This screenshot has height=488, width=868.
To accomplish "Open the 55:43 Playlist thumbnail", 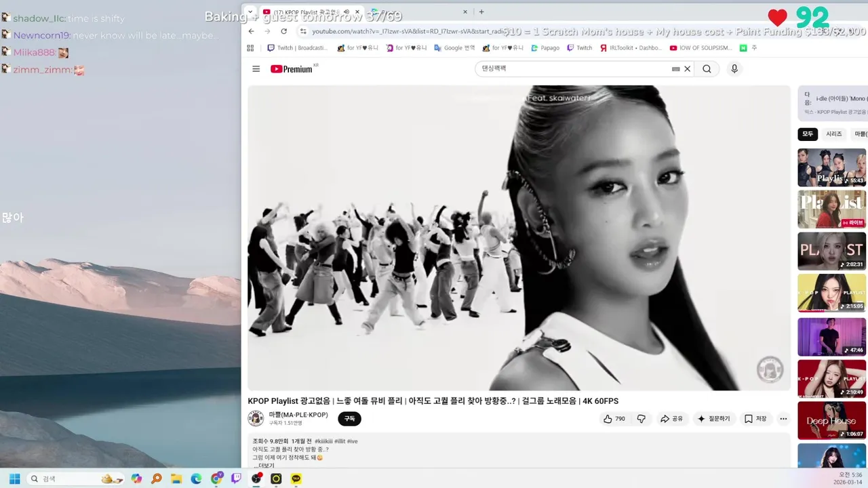I will [x=831, y=167].
